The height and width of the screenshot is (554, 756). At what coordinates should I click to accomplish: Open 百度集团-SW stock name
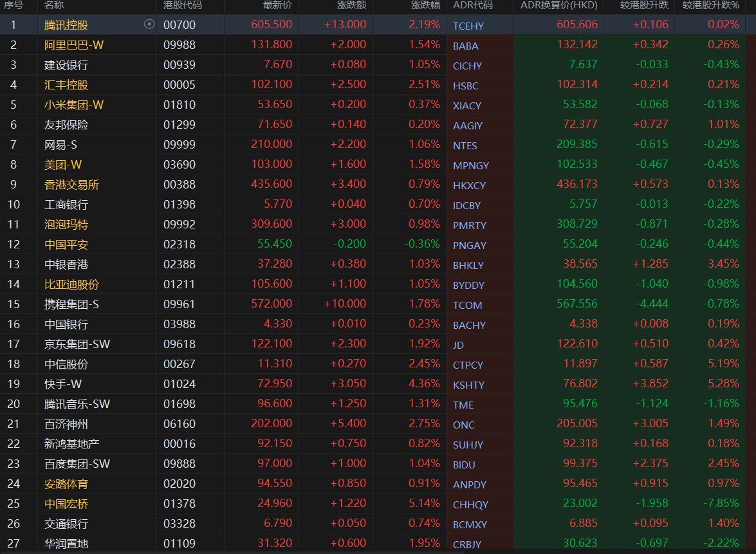77,464
